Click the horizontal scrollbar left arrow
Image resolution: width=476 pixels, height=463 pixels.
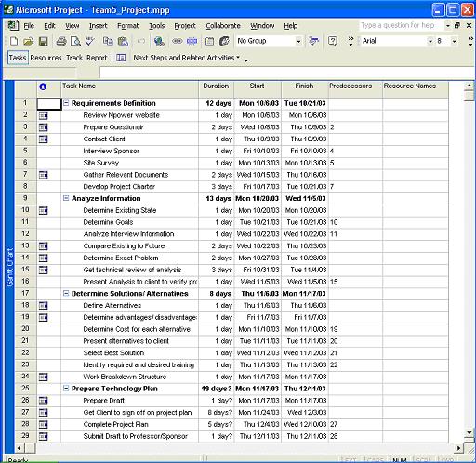tap(20, 448)
